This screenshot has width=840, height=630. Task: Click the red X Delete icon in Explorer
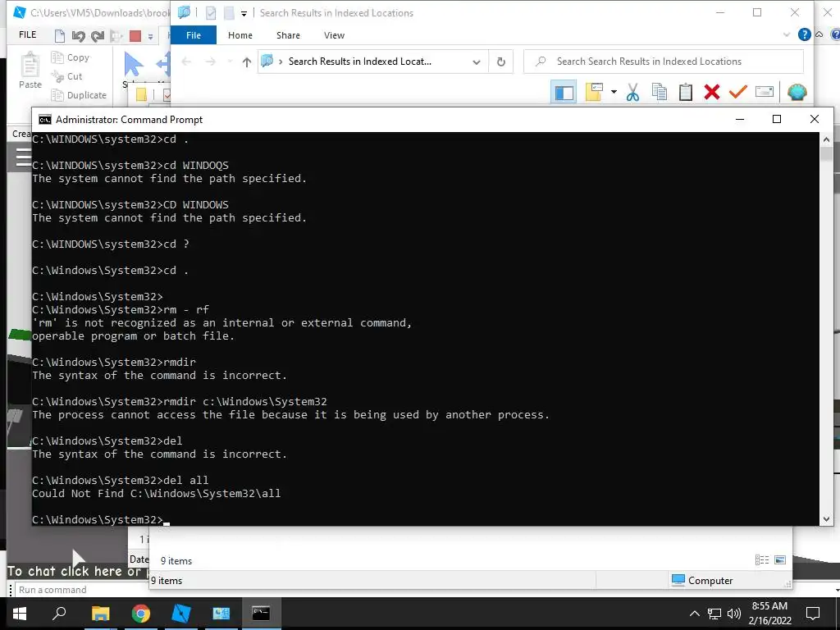[x=712, y=92]
